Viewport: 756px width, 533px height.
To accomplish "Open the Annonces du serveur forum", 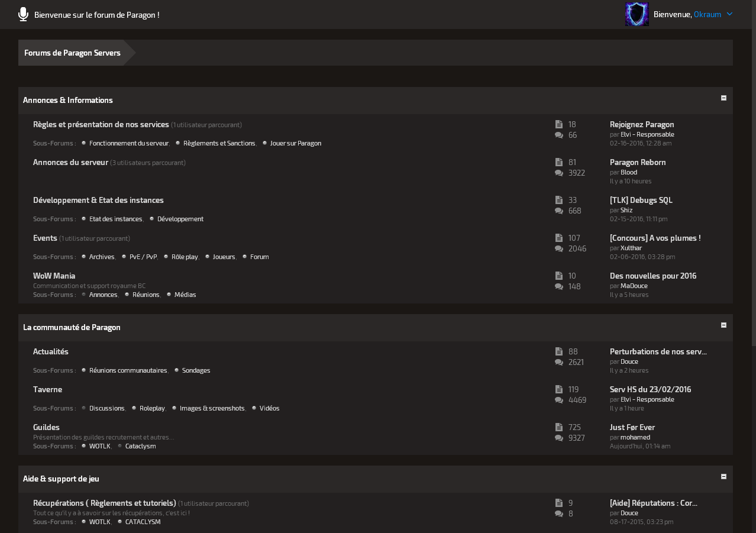I will 70,163.
